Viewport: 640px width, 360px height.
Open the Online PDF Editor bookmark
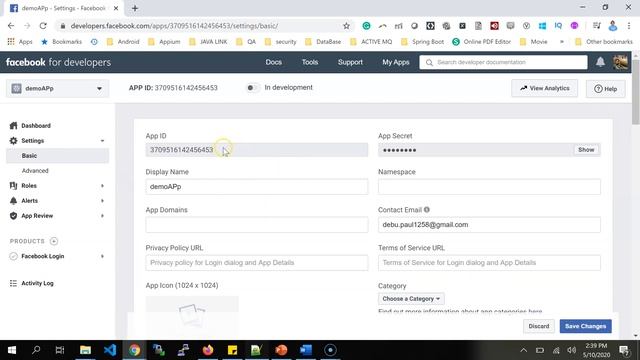click(482, 42)
